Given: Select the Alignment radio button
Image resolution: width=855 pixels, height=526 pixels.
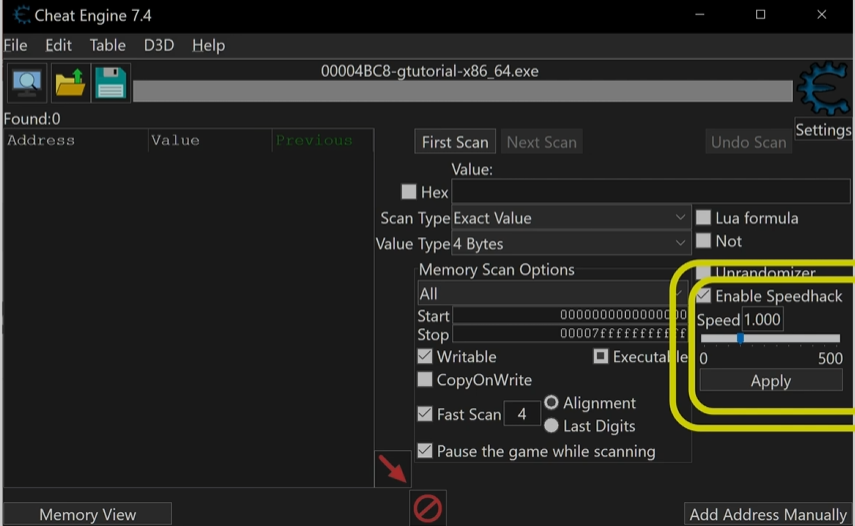Looking at the screenshot, I should click(x=551, y=402).
